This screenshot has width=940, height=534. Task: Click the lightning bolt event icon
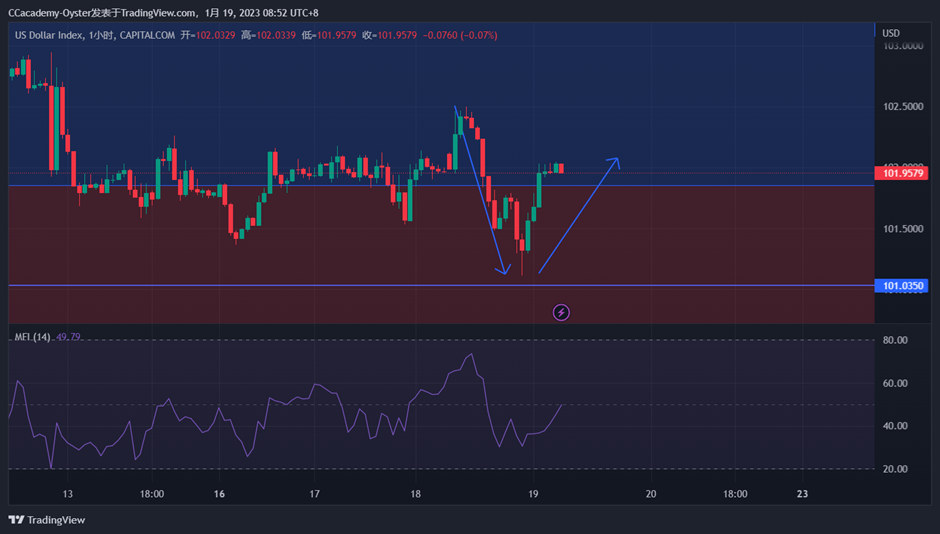point(561,312)
